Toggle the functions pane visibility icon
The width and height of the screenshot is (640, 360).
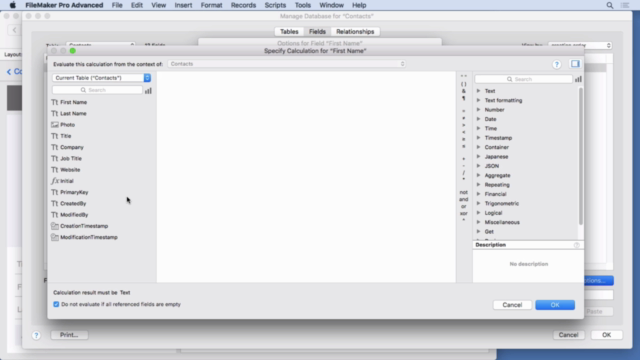pyautogui.click(x=575, y=64)
